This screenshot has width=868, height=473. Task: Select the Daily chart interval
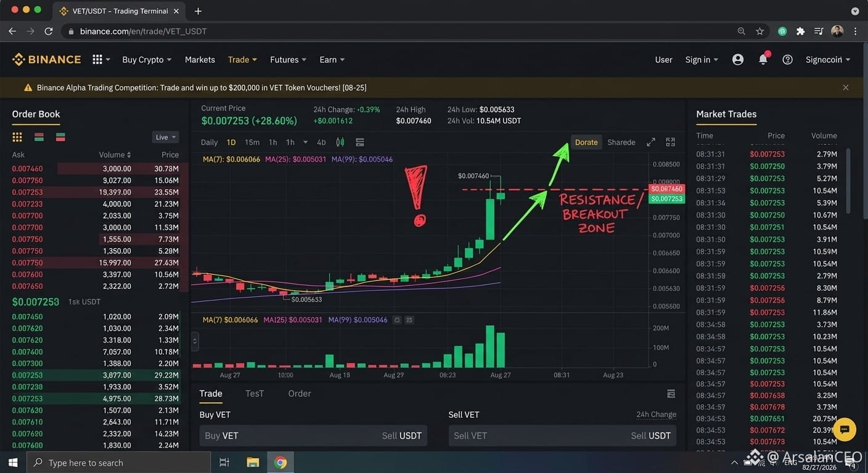(x=210, y=142)
